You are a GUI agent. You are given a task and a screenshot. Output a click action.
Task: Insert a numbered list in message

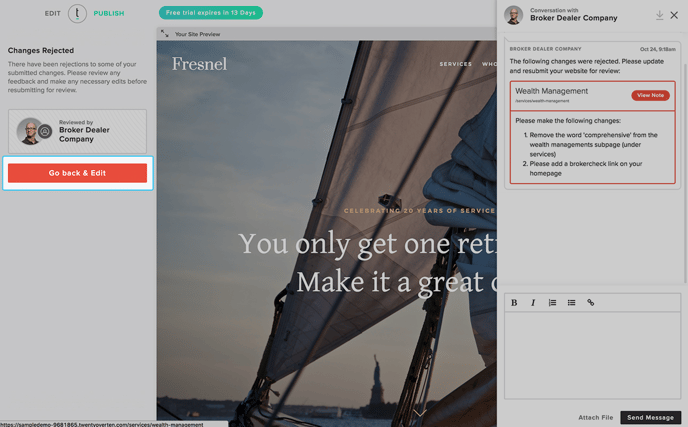[x=552, y=302]
